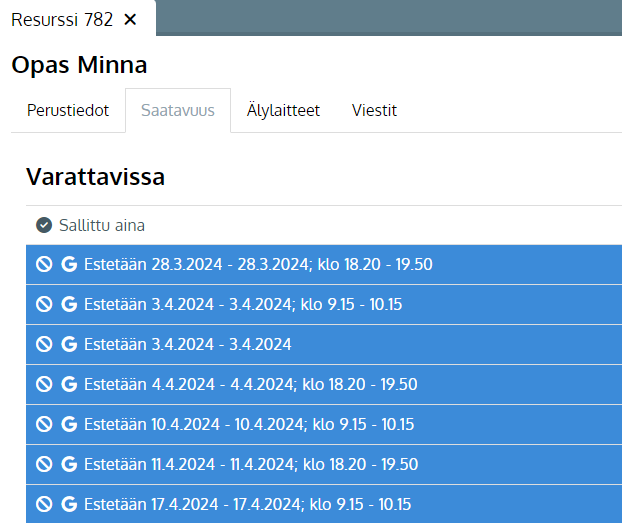
Task: Click blocked icon on 3.4.2024 klo 9.15 row
Action: click(44, 304)
